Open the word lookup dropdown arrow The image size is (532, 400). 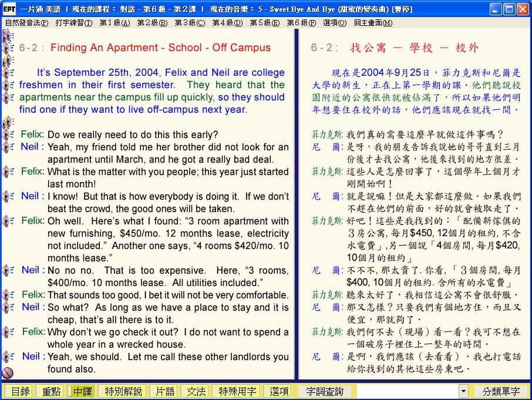pyautogui.click(x=463, y=391)
